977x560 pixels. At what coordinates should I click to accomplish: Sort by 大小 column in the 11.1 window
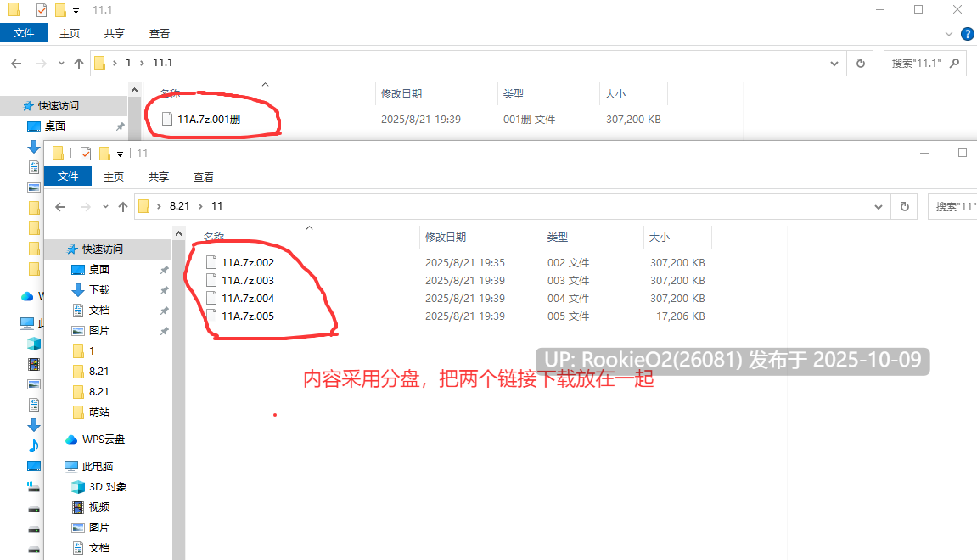[615, 94]
